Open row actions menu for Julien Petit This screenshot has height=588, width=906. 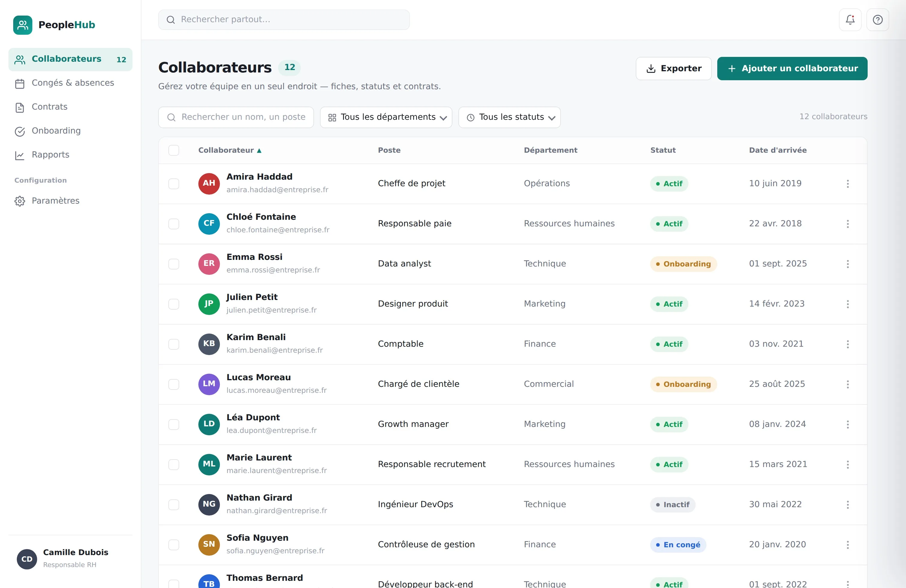(x=847, y=304)
